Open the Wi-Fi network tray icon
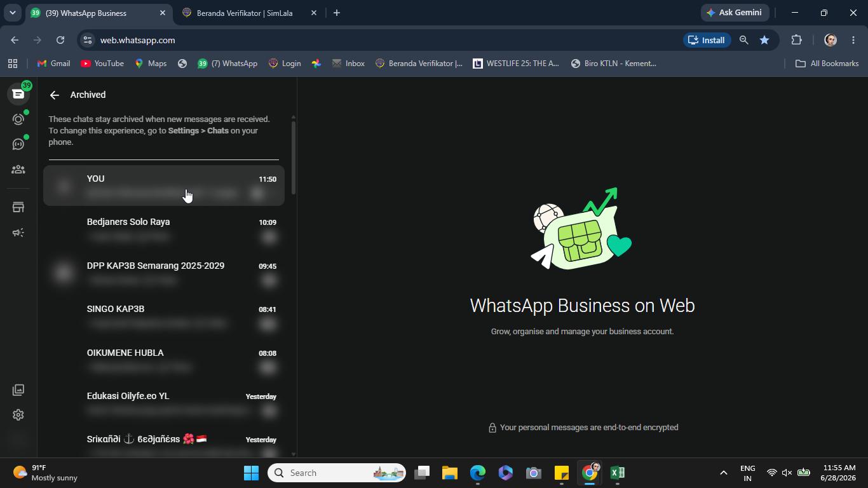868x488 pixels. (x=771, y=473)
